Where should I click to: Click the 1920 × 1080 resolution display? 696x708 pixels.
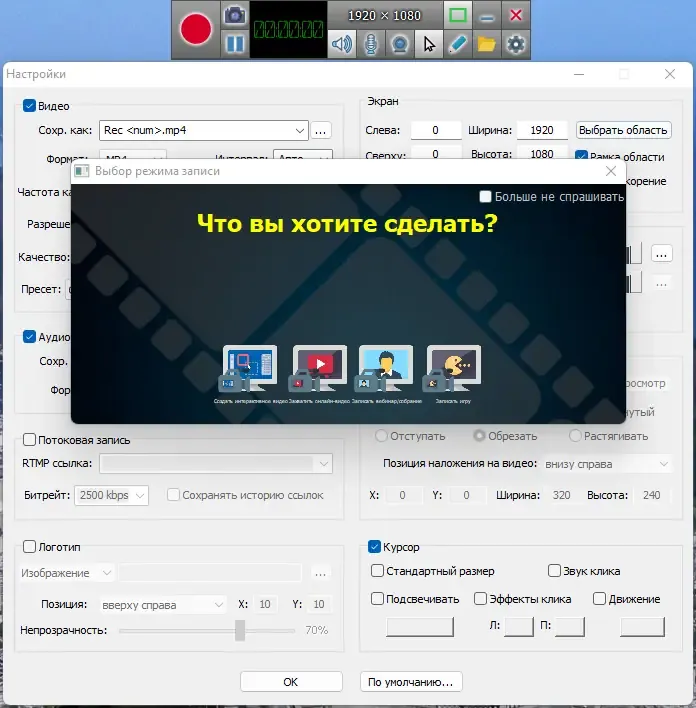click(x=384, y=15)
